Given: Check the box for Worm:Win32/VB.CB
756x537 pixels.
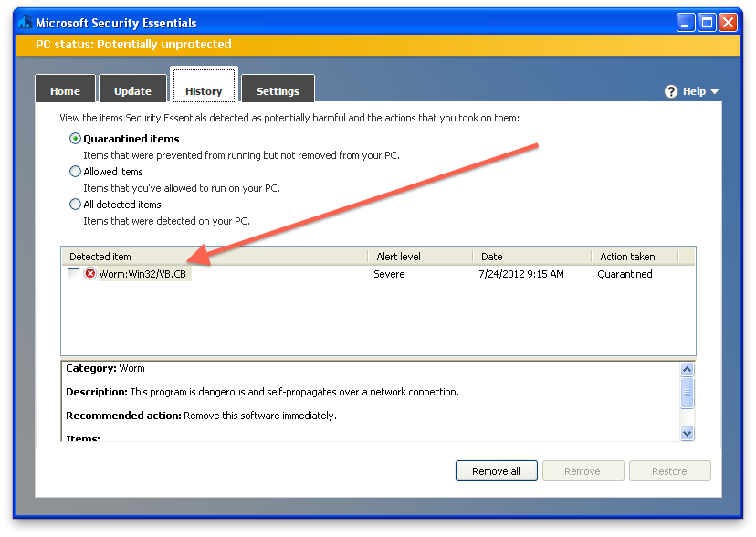Looking at the screenshot, I should 73,274.
